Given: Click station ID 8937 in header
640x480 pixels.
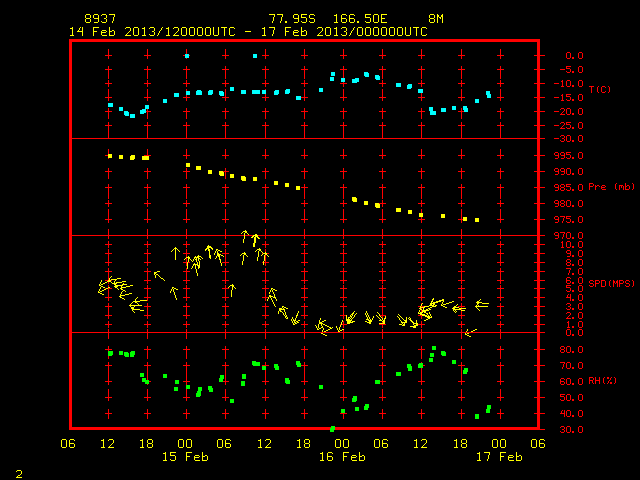Looking at the screenshot, I should click(100, 19).
